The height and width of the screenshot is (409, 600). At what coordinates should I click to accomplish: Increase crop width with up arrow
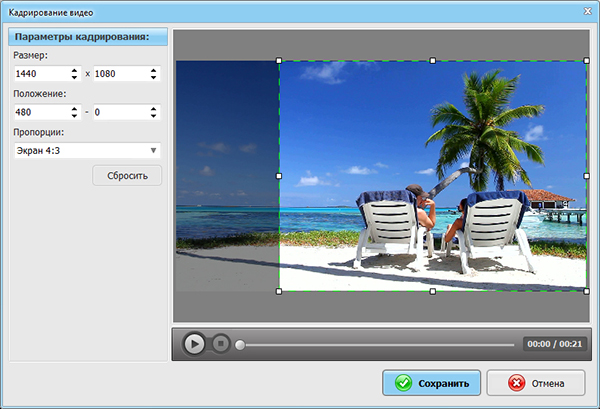(x=74, y=70)
